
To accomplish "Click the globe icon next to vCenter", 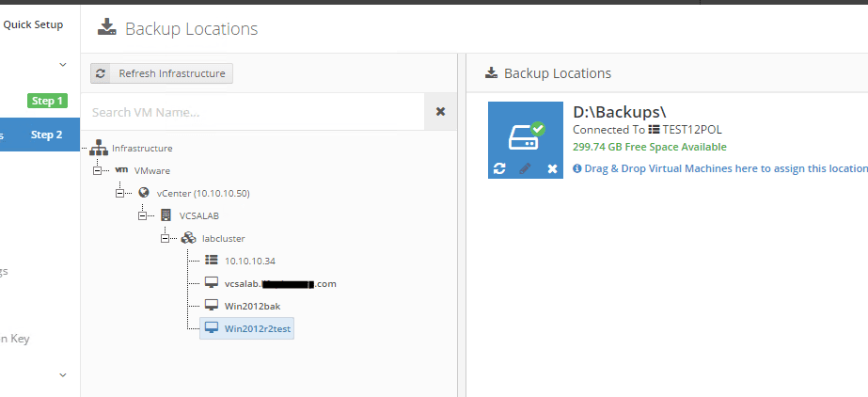I will tap(144, 193).
